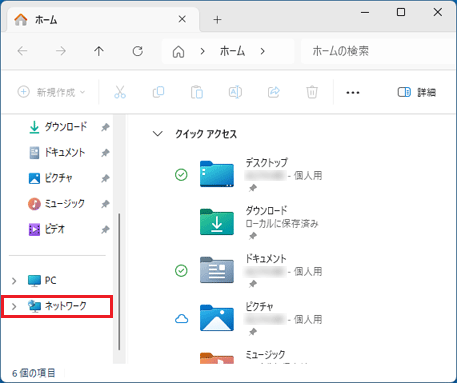
Task: Open ピクチャ in the sidebar
Action: (59, 178)
